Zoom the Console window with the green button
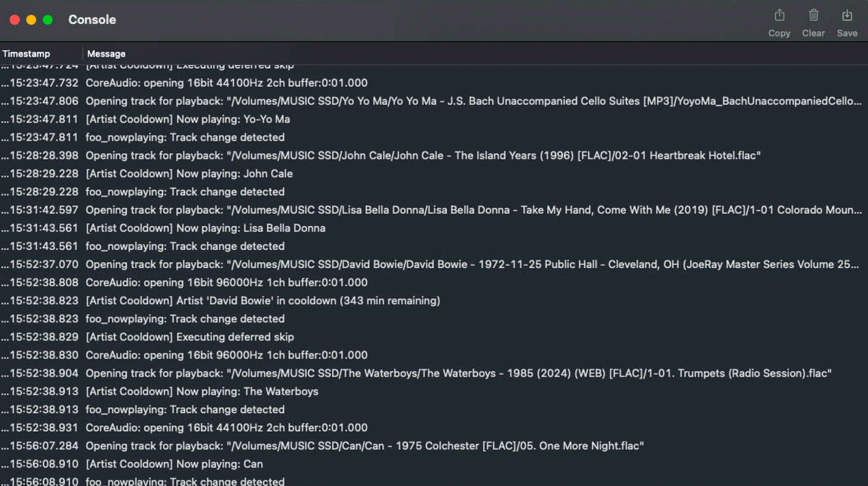This screenshot has height=486, width=868. tap(48, 20)
